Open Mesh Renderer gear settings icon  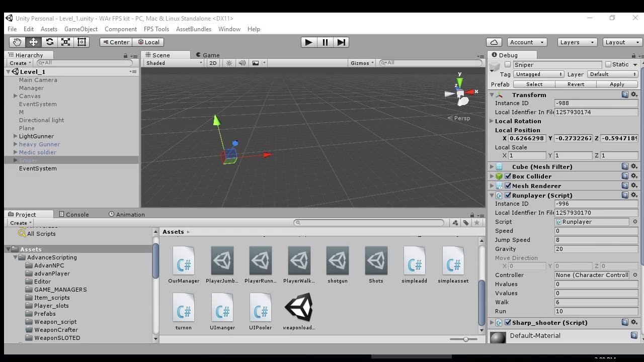pos(634,186)
